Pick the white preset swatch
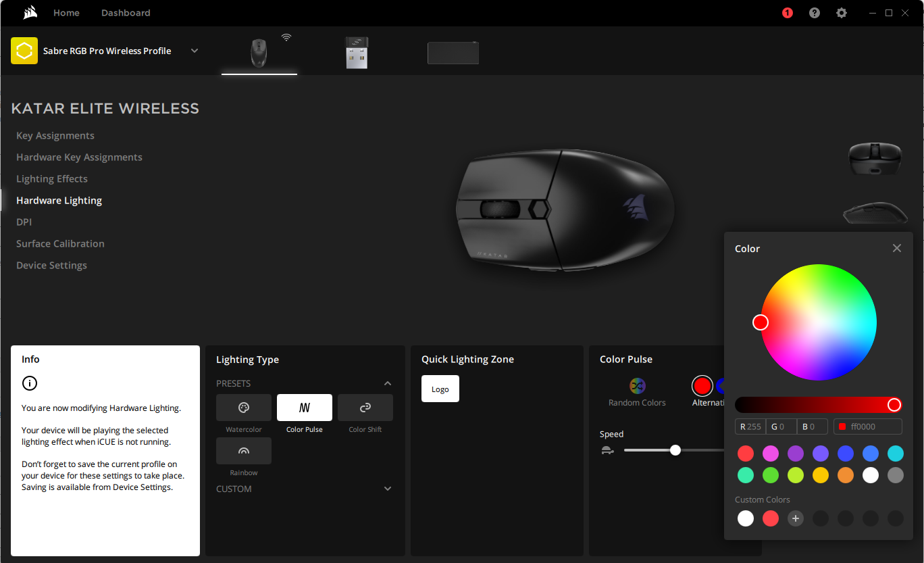 pyautogui.click(x=871, y=475)
